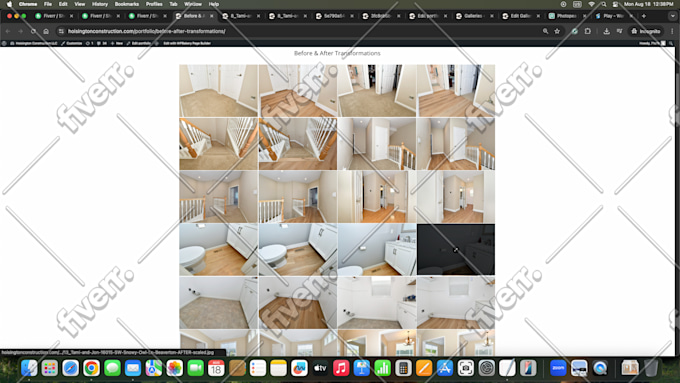Image resolution: width=680 pixels, height=383 pixels.
Task: Open the Extensions puzzle icon
Action: [588, 31]
